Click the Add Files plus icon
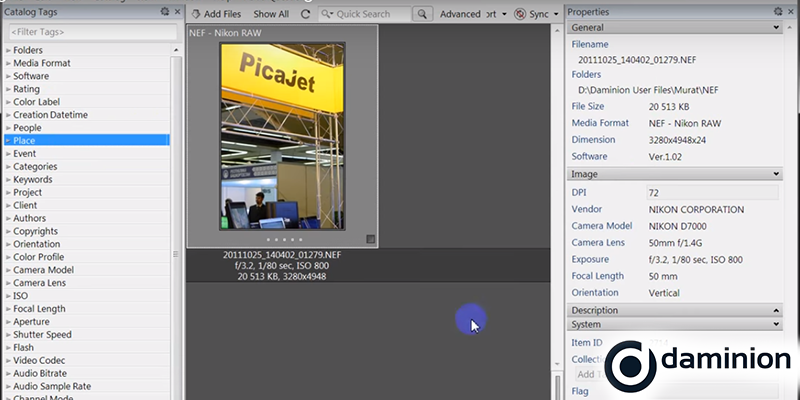Screen dimensions: 800x400 click(x=195, y=14)
